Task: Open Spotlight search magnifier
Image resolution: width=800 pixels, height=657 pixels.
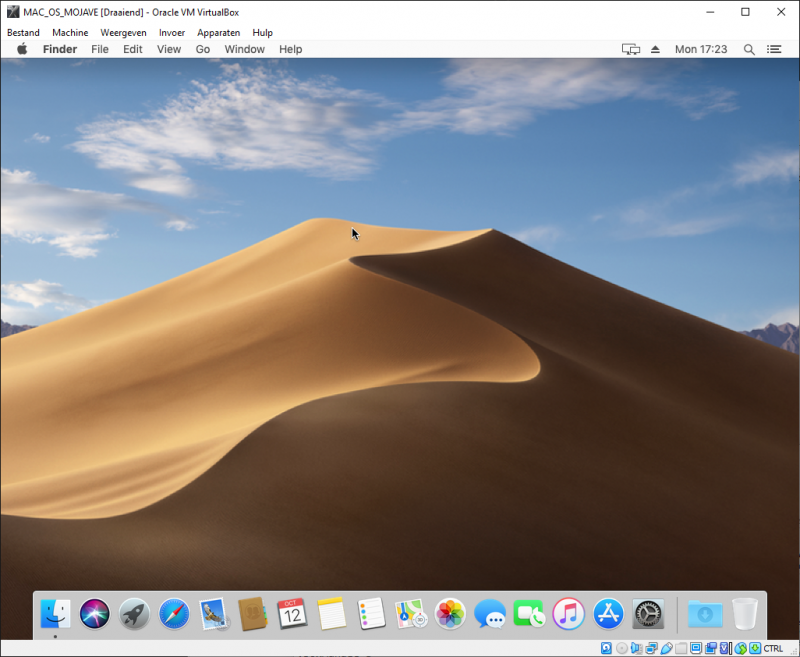Action: pyautogui.click(x=749, y=49)
